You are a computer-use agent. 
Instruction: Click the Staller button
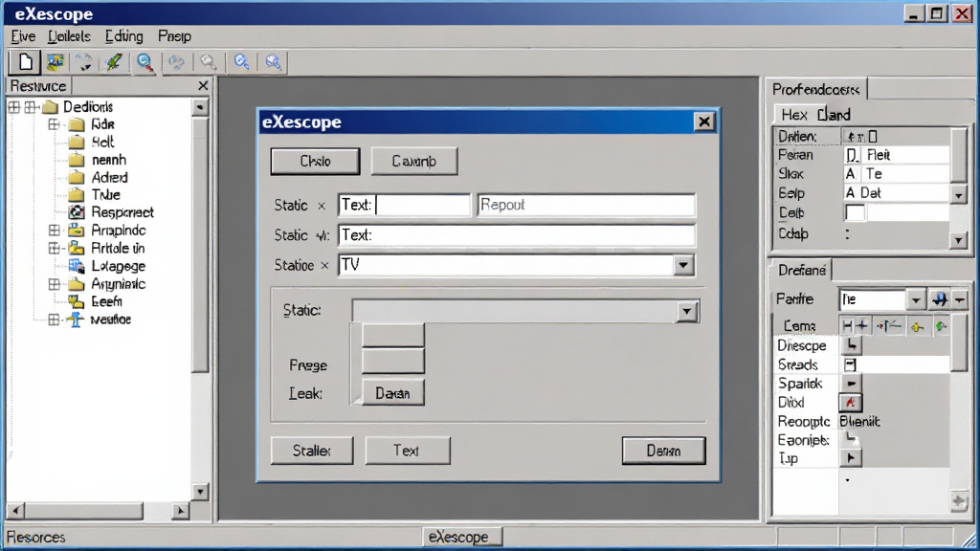tap(312, 451)
